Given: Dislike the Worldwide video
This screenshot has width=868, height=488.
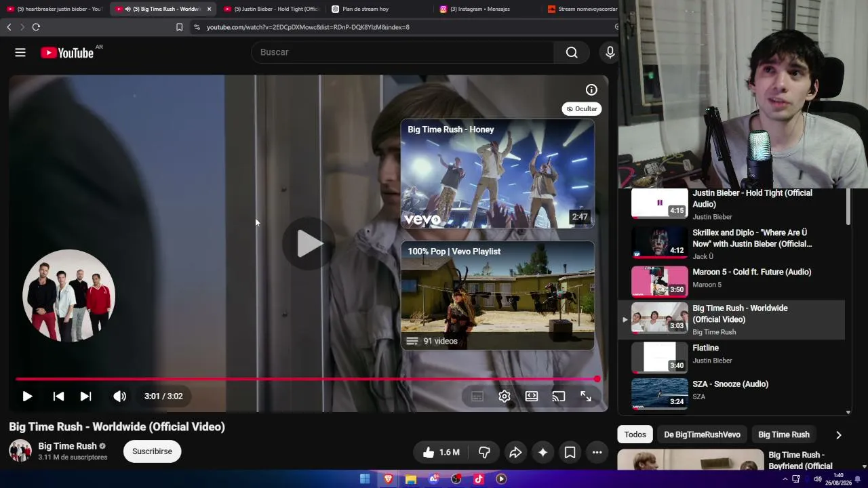Looking at the screenshot, I should pyautogui.click(x=484, y=452).
